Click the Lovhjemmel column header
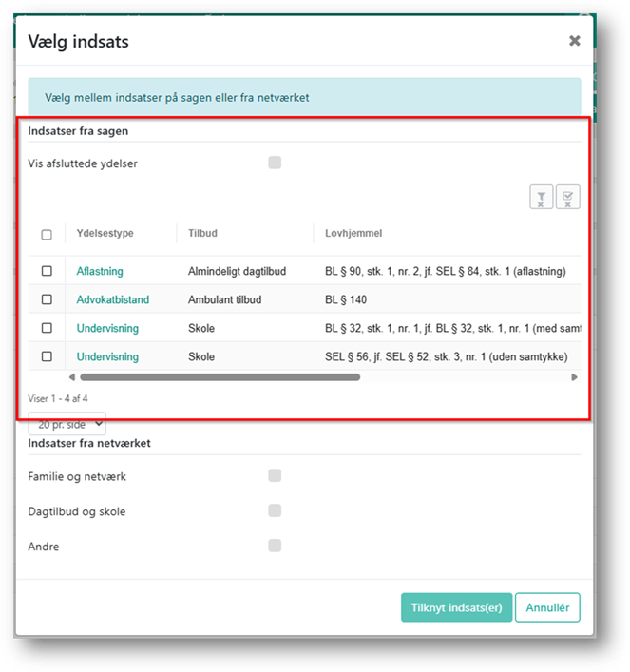The height and width of the screenshot is (672, 630). pos(353,233)
